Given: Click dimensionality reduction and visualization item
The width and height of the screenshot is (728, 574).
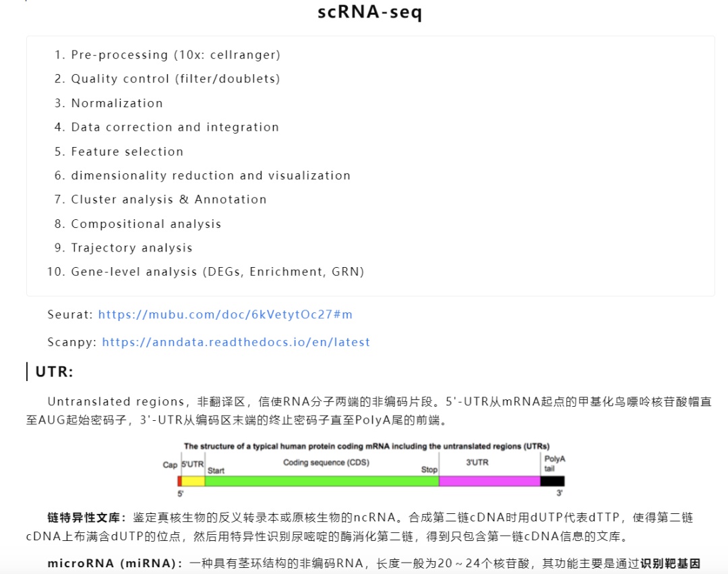Looking at the screenshot, I should click(210, 175).
